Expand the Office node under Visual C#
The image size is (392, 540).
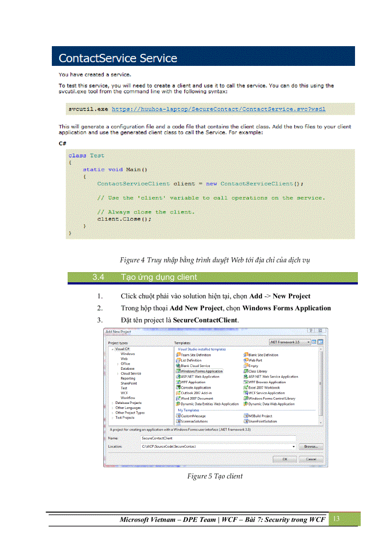coord(118,364)
